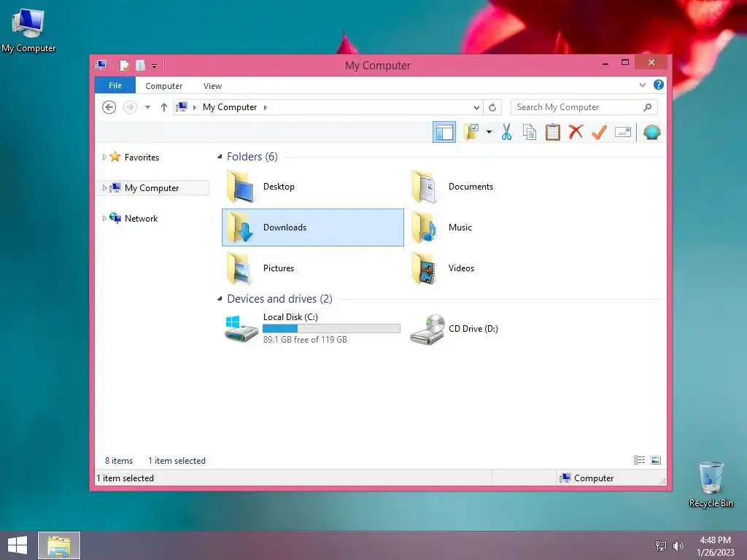Image resolution: width=747 pixels, height=560 pixels.
Task: Click the orange checkmark Properties icon
Action: (599, 132)
